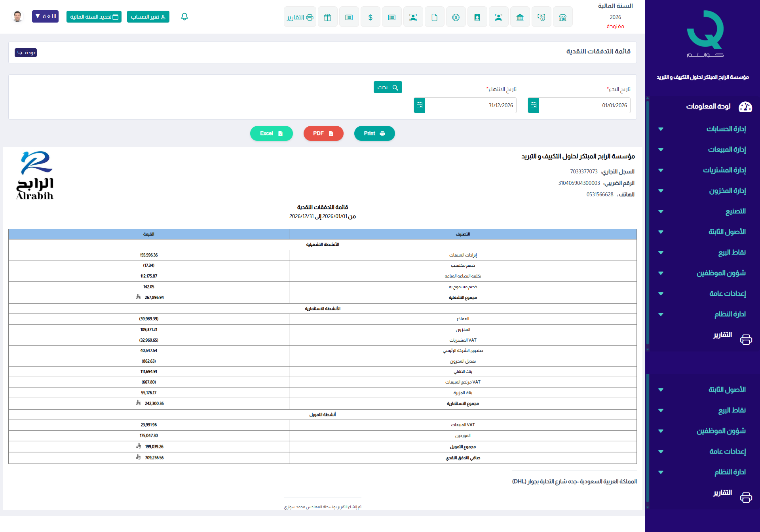The width and height of the screenshot is (760, 532).
Task: Open the gift box icon shortcut
Action: pyautogui.click(x=327, y=17)
